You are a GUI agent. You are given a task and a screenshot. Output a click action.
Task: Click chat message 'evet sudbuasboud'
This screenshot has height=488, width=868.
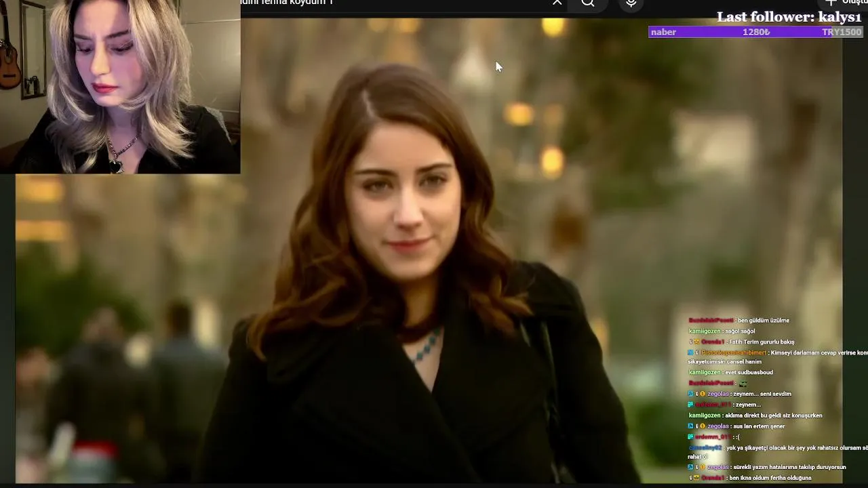click(x=749, y=372)
